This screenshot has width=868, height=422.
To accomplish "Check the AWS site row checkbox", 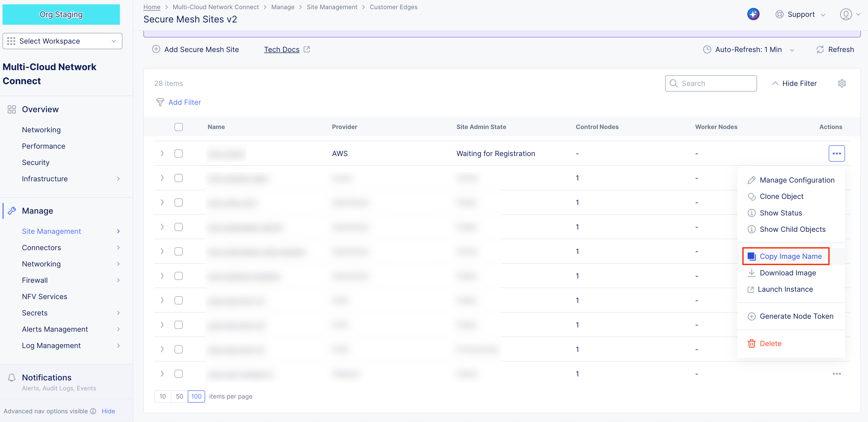I will point(179,154).
